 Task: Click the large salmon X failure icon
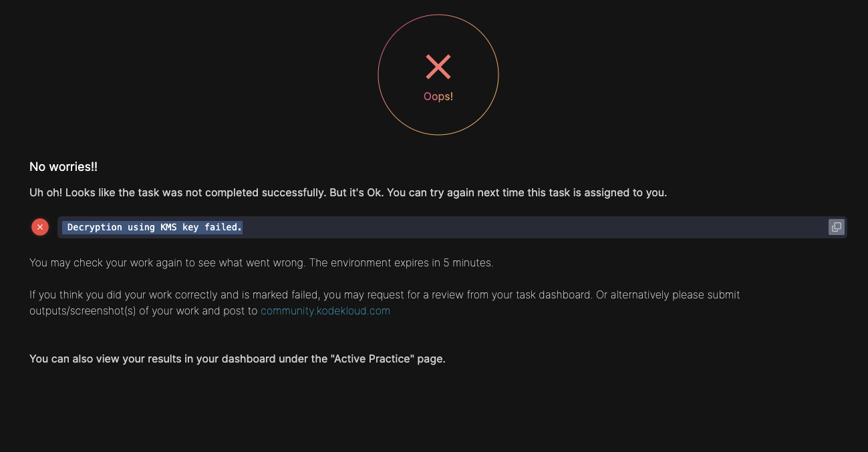coord(438,67)
